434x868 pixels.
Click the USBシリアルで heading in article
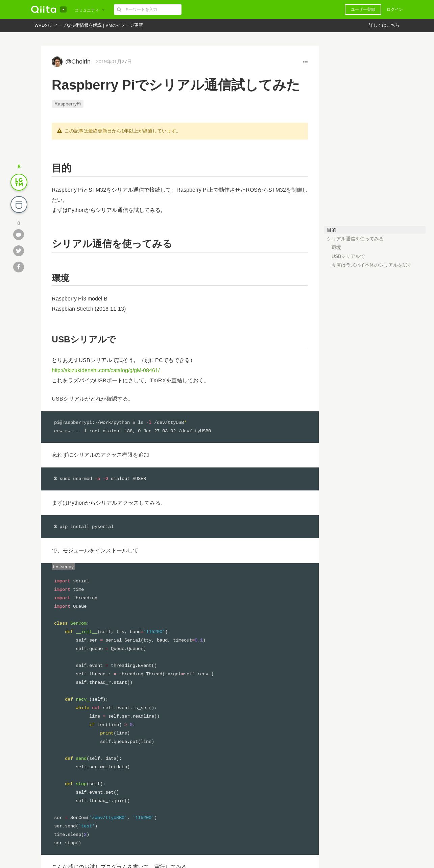coord(84,339)
